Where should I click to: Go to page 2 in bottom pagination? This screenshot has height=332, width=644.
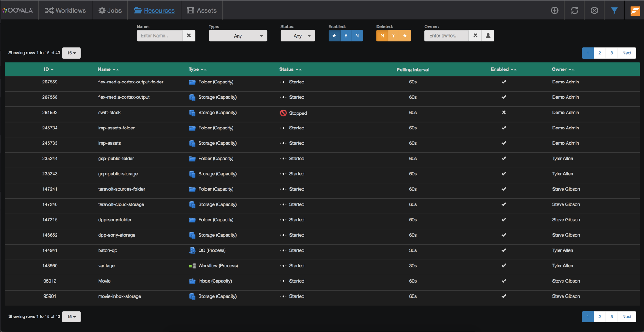[600, 317]
